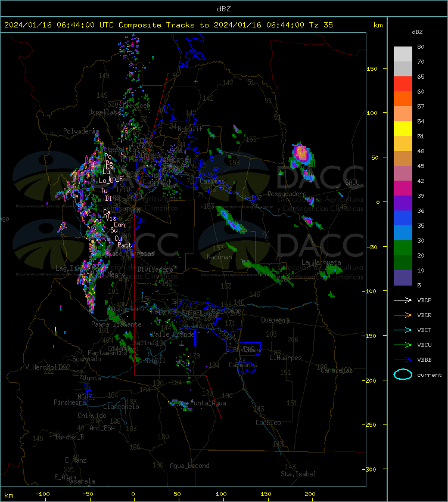
Task: Click the 'Sta.Isabel' map label
Action: pos(298,474)
